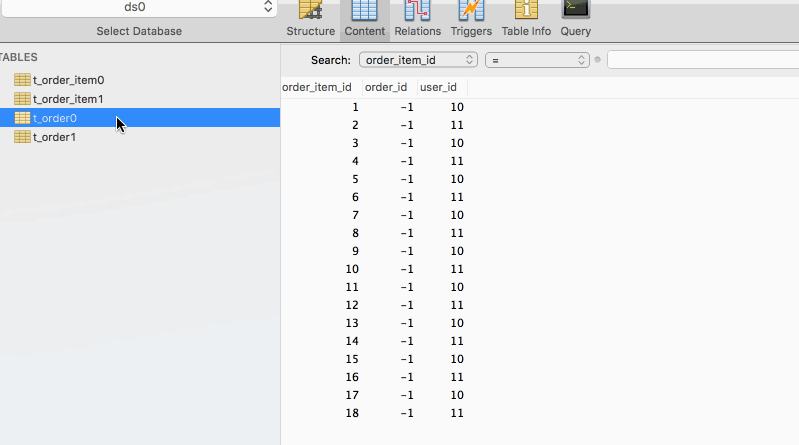The width and height of the screenshot is (799, 445).
Task: Open the Structure view icon
Action: pos(310,10)
